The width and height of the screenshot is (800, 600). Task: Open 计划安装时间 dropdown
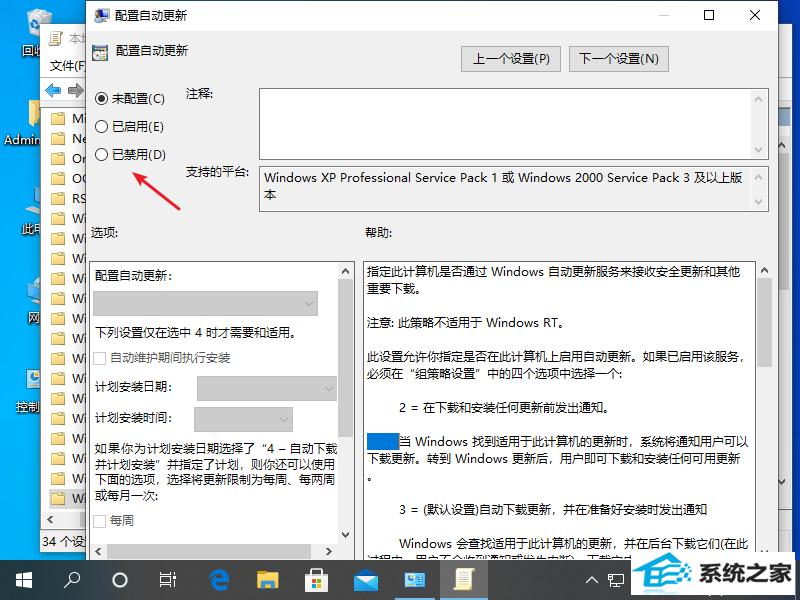243,419
